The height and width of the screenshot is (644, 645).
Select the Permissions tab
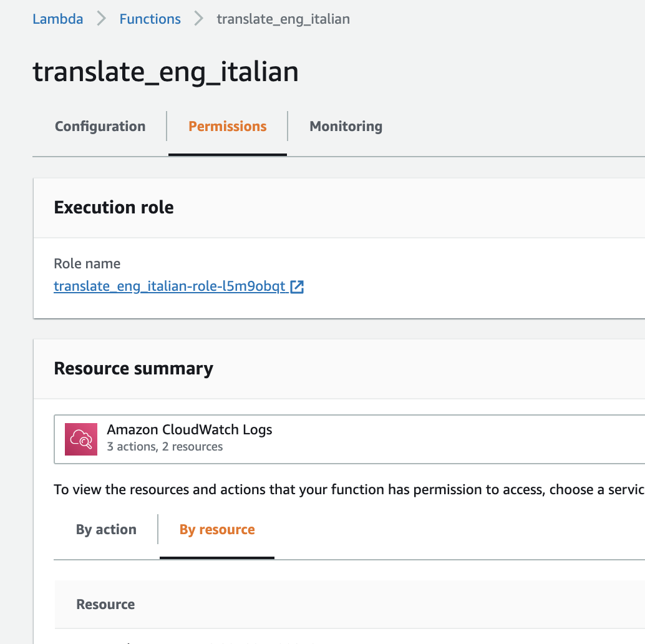pos(227,127)
